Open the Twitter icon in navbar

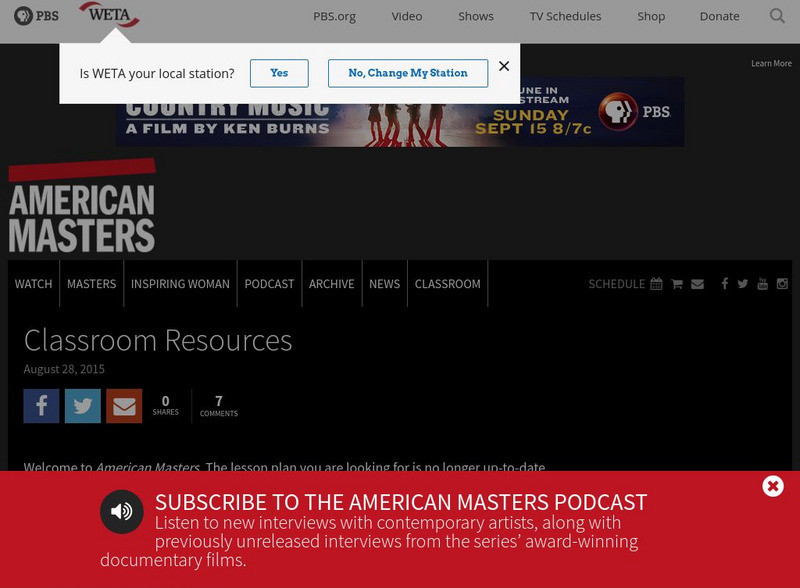[743, 284]
